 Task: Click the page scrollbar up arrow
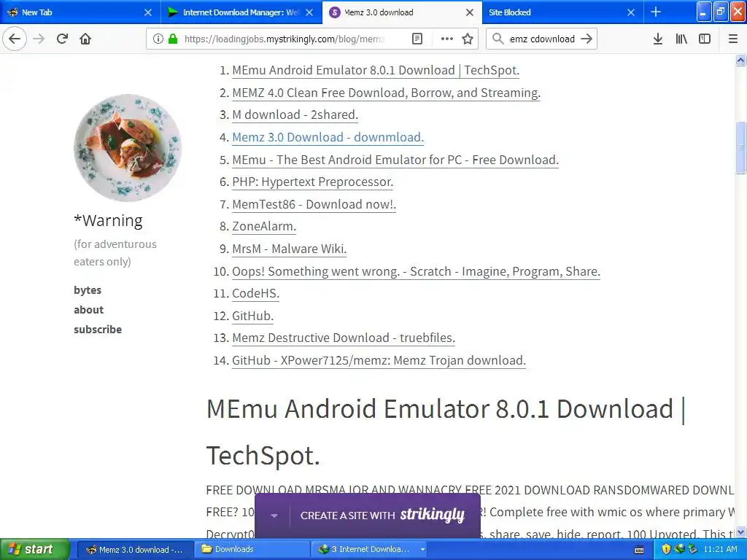tap(740, 60)
